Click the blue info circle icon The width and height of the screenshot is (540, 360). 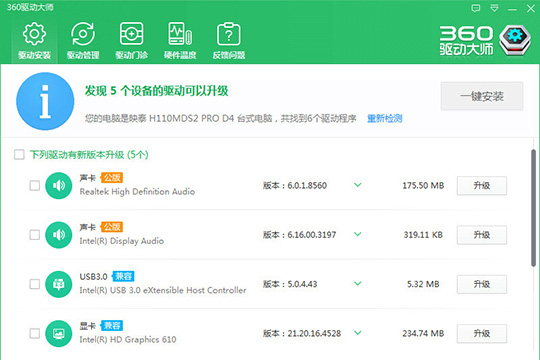(x=45, y=101)
